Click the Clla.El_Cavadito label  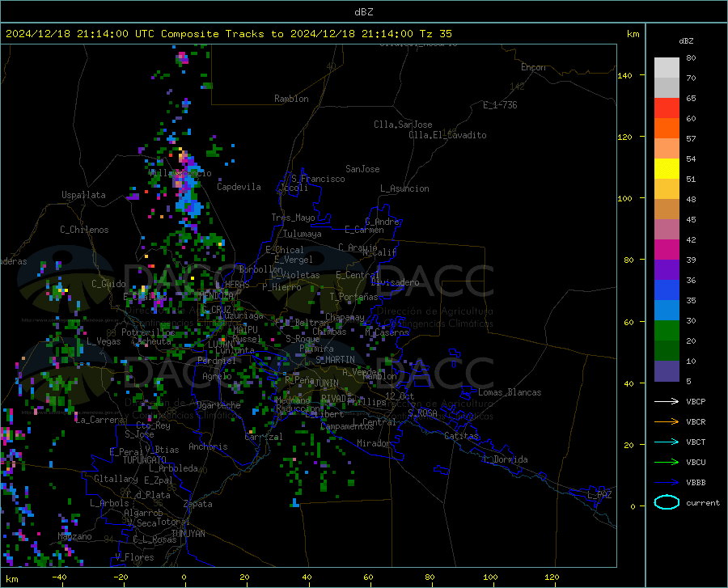click(447, 135)
